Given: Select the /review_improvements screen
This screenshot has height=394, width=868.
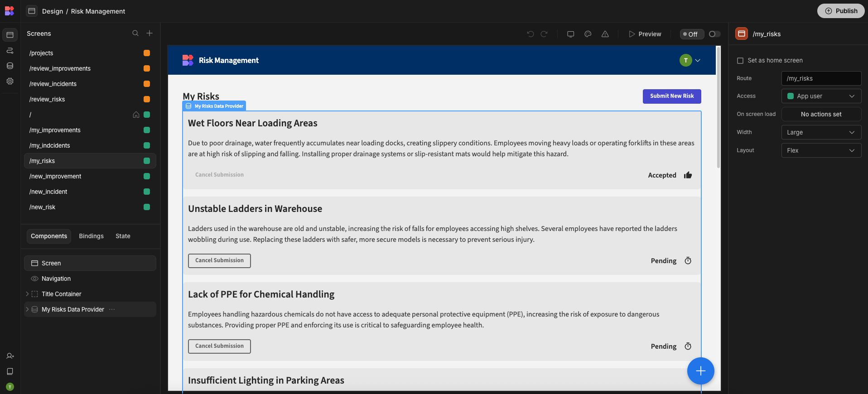Looking at the screenshot, I should tap(90, 68).
